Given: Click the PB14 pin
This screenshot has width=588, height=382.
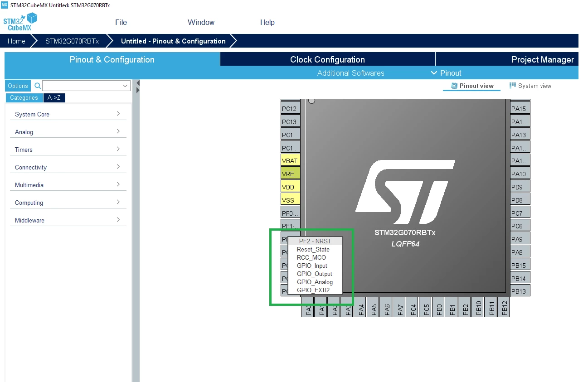Looking at the screenshot, I should tap(520, 278).
